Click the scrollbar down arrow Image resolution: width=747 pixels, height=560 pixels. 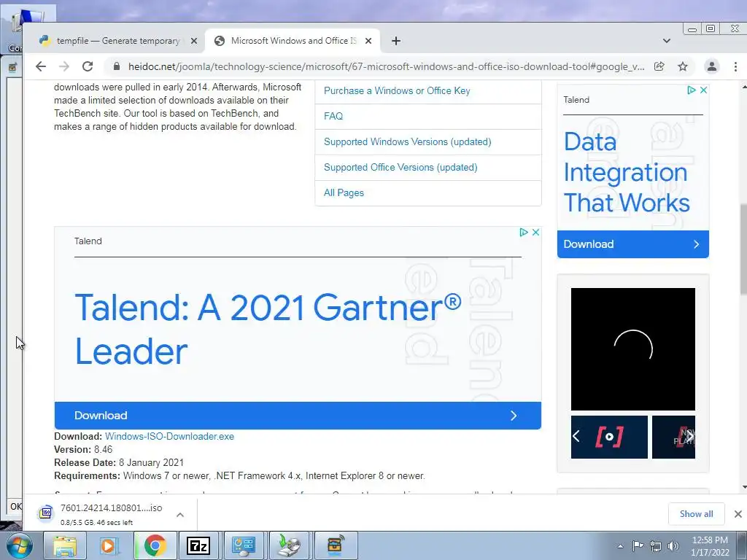pos(743,488)
